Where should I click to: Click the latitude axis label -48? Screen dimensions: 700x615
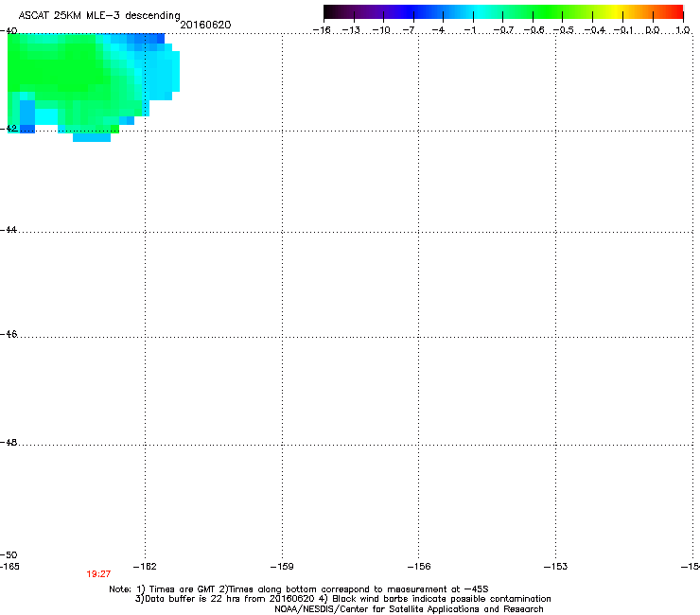point(9,442)
